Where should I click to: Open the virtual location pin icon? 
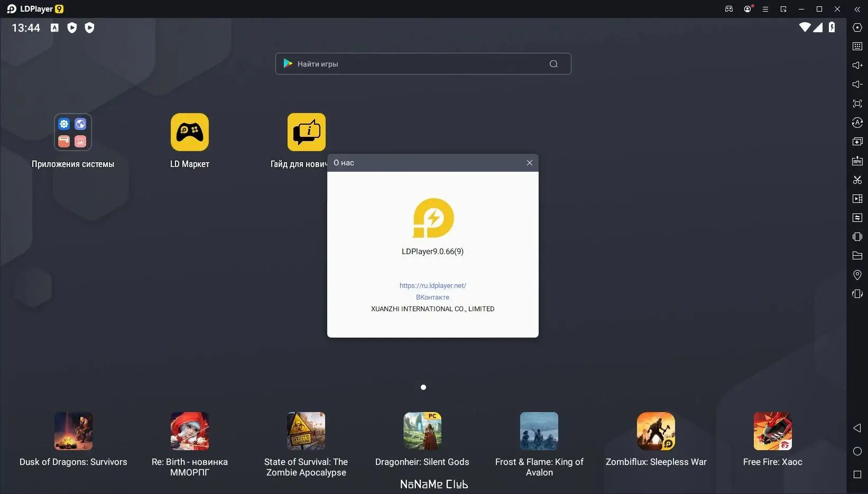tap(857, 275)
